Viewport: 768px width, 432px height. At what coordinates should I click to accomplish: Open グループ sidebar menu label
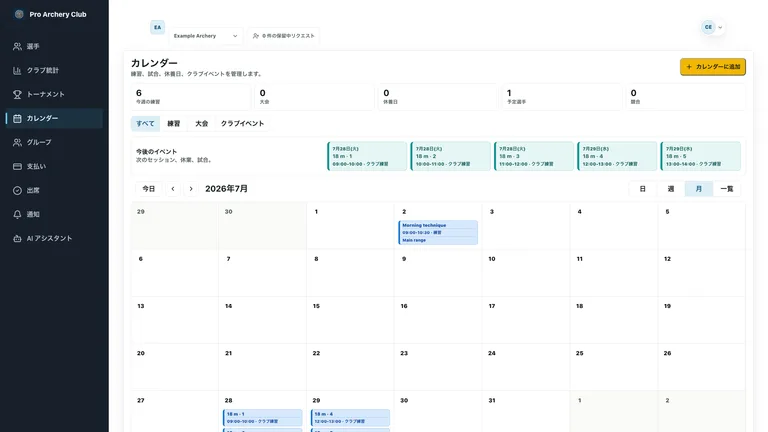[x=39, y=143]
